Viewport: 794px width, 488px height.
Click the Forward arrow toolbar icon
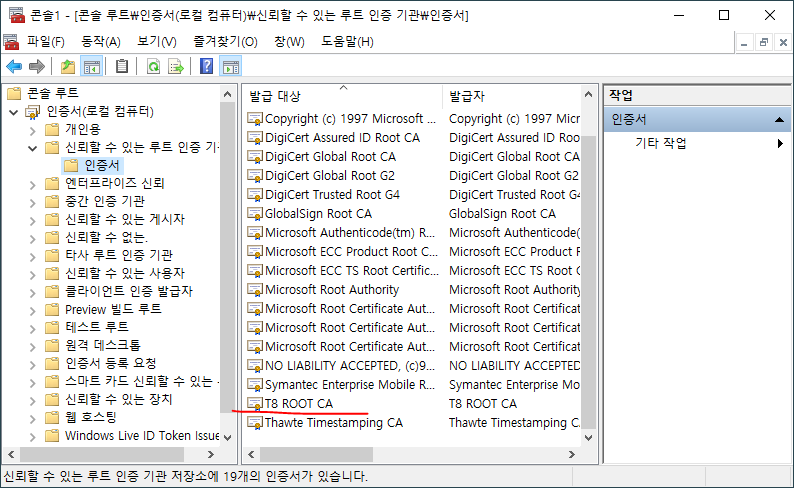[37, 66]
